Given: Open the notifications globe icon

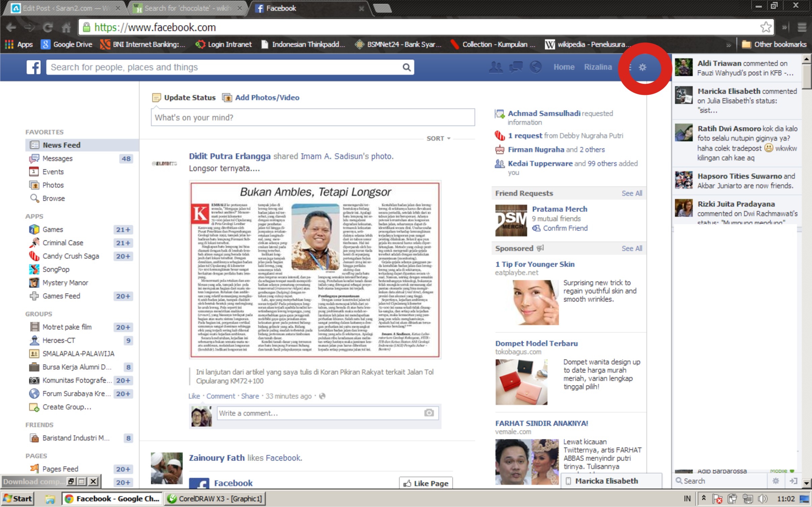Looking at the screenshot, I should [535, 67].
